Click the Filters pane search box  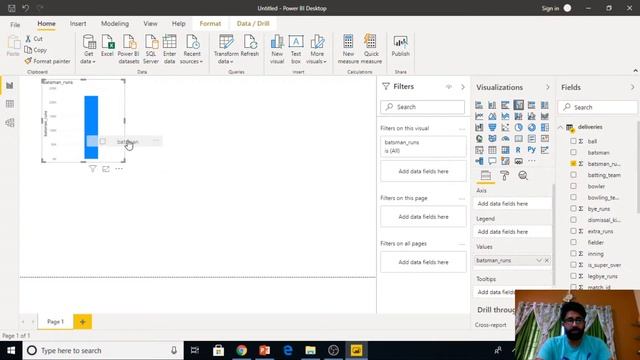[x=422, y=107]
